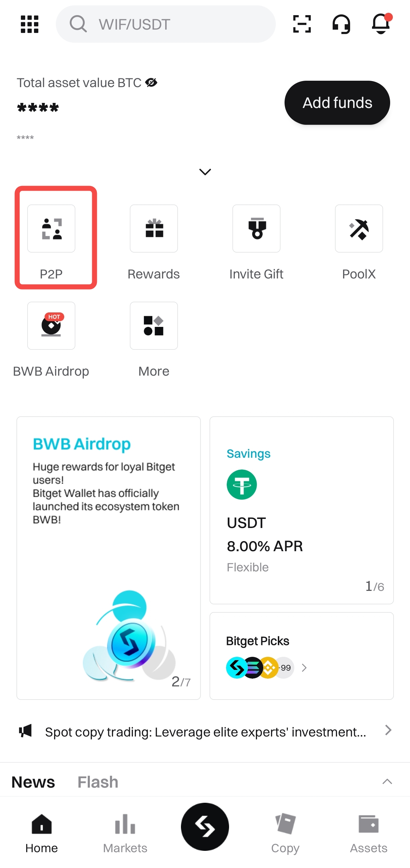Switch to the Flash tab
Screen dimensions: 410x868
pos(98,782)
